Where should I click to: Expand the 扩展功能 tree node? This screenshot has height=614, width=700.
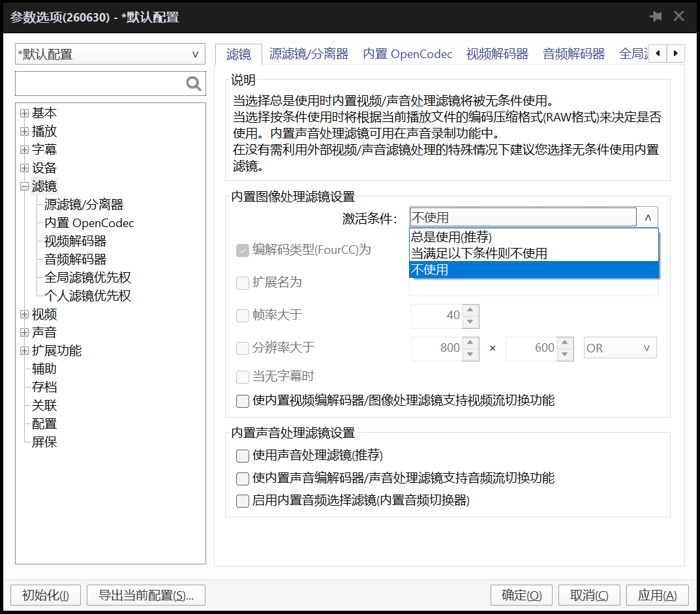(x=25, y=350)
